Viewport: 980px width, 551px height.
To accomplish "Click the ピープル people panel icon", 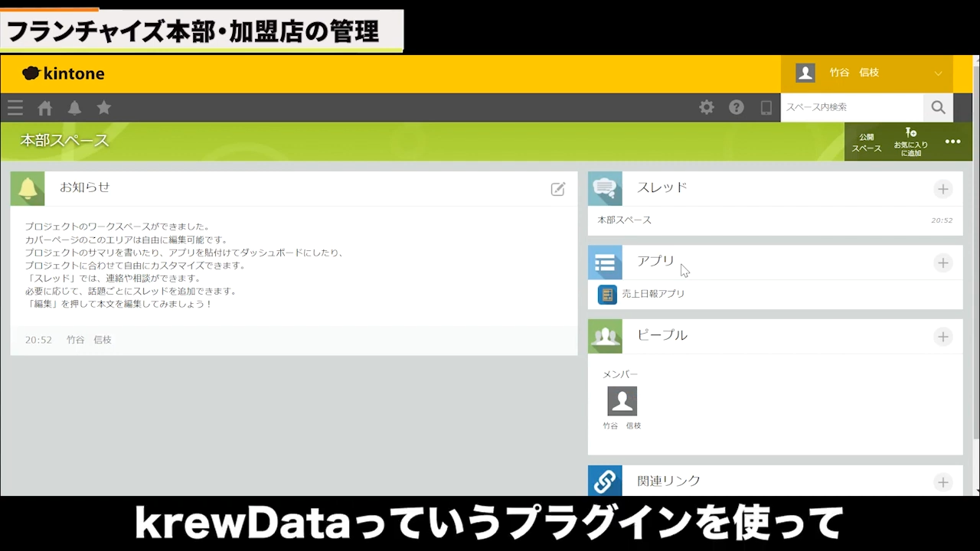I will click(605, 336).
